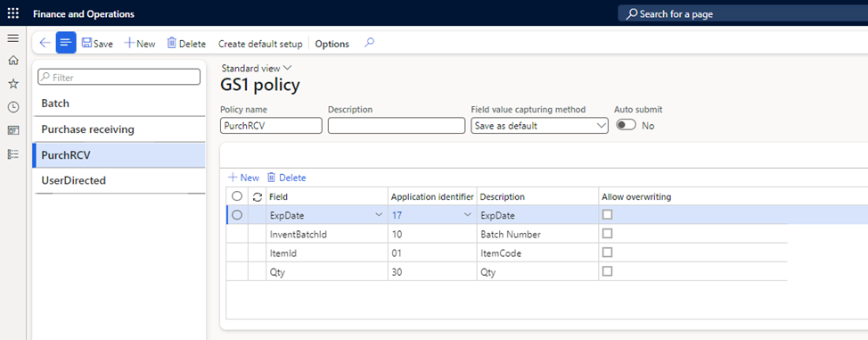The image size is (868, 340).
Task: Expand the Standard view selector
Action: point(257,68)
